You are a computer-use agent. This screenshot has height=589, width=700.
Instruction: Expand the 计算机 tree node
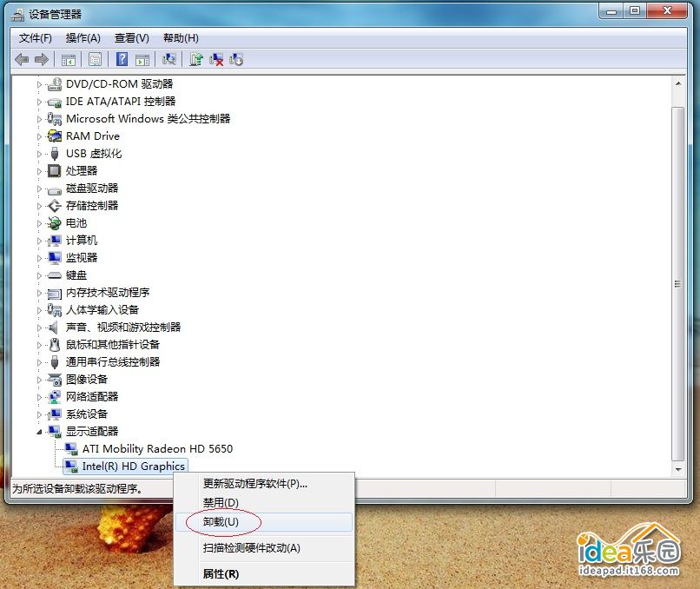pyautogui.click(x=39, y=242)
